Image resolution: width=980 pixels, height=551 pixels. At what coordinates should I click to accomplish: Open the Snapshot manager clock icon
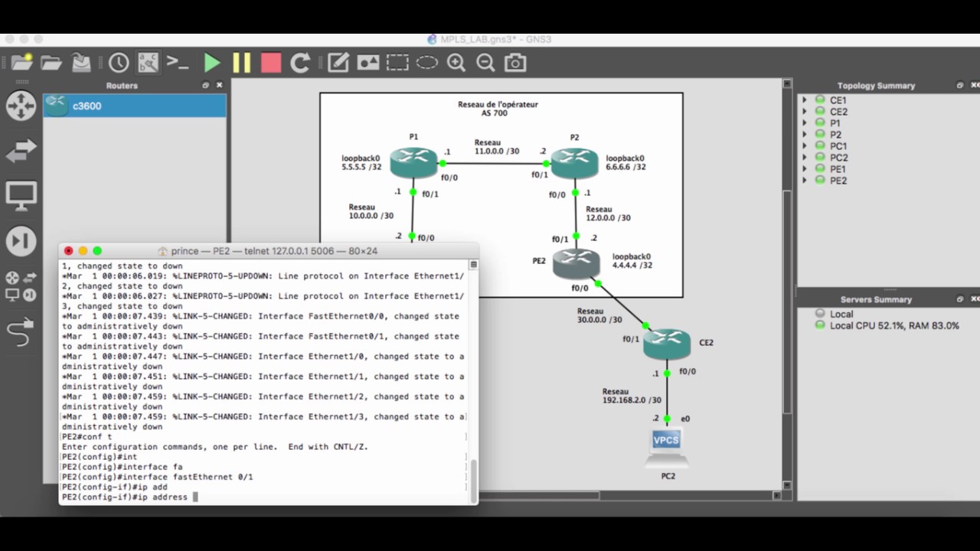[119, 63]
